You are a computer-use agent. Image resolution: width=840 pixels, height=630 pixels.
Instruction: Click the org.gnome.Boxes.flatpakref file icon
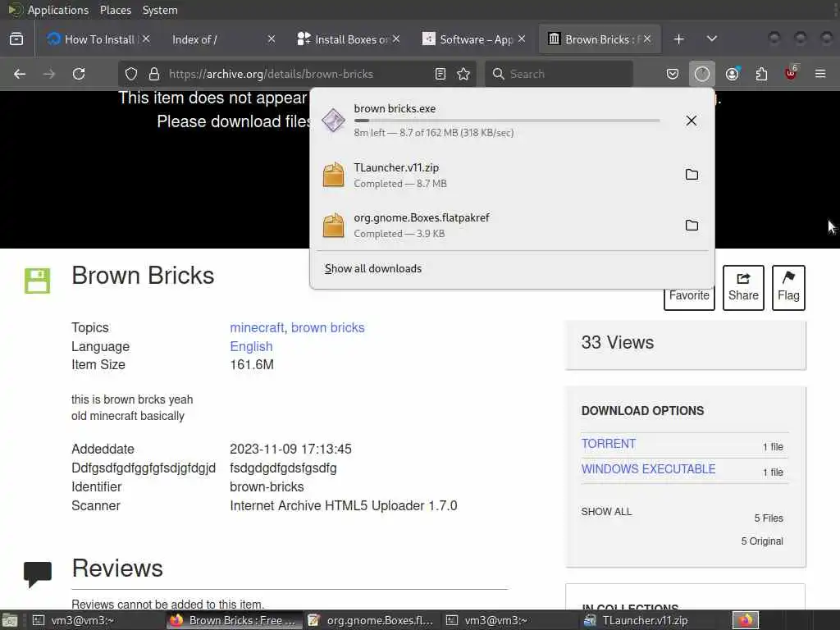click(333, 225)
